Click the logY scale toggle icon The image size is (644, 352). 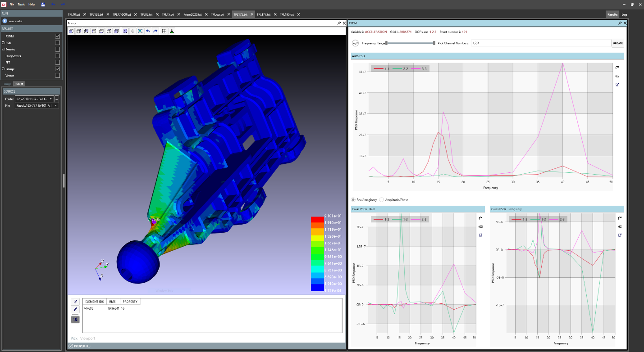355,43
